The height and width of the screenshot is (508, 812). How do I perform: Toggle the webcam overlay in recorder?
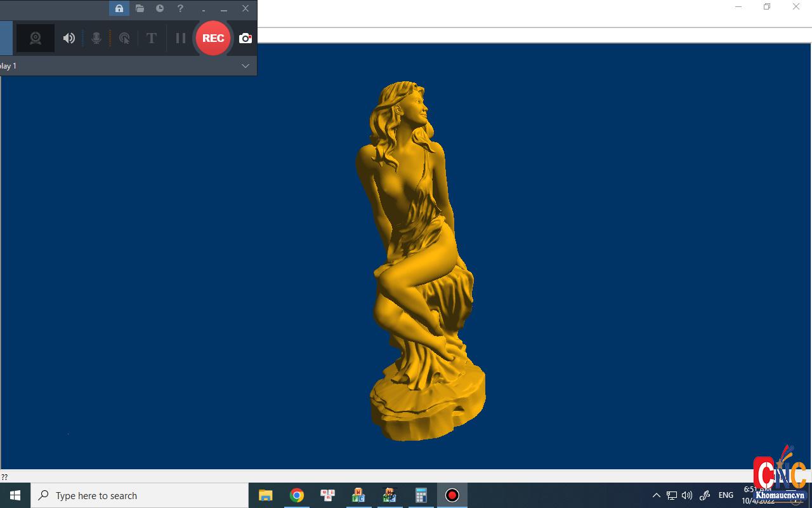tap(36, 38)
